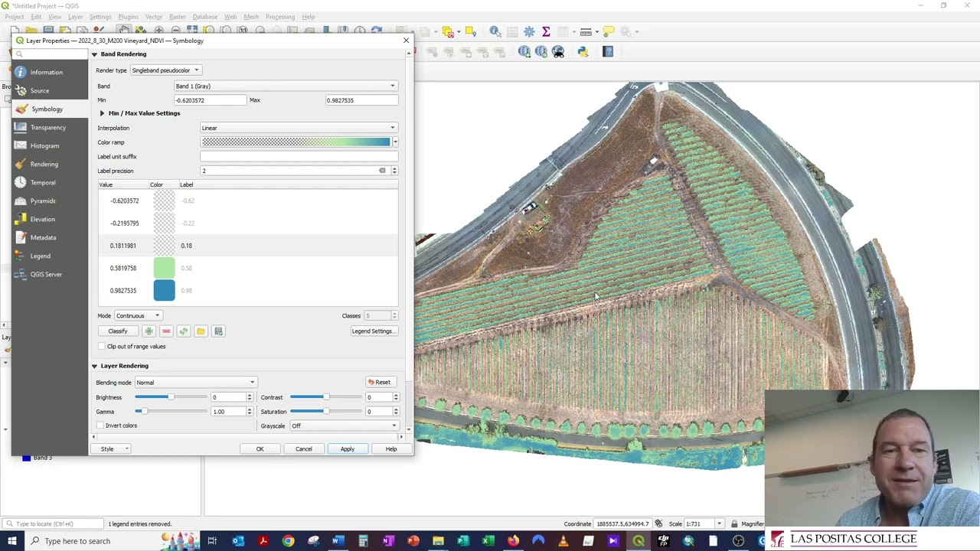This screenshot has height=551, width=980.
Task: Open Microsoft Word from the taskbar
Action: (338, 541)
